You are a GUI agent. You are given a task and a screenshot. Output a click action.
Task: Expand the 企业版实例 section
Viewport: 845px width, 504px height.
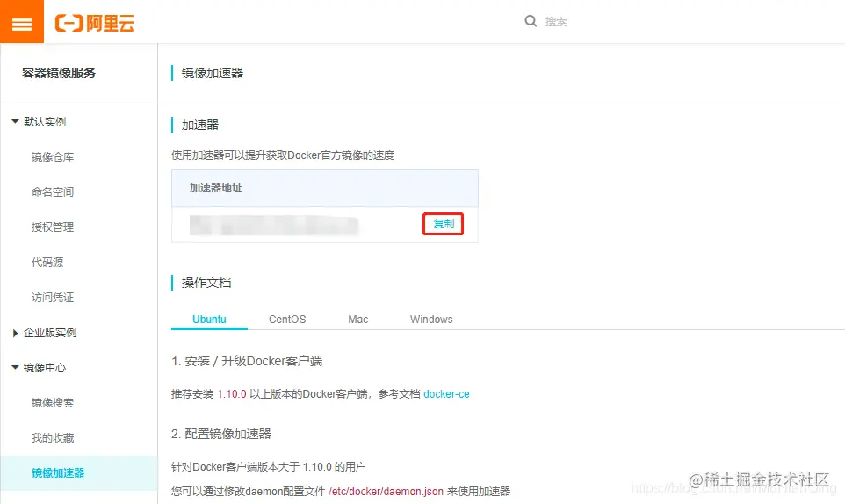pyautogui.click(x=44, y=333)
